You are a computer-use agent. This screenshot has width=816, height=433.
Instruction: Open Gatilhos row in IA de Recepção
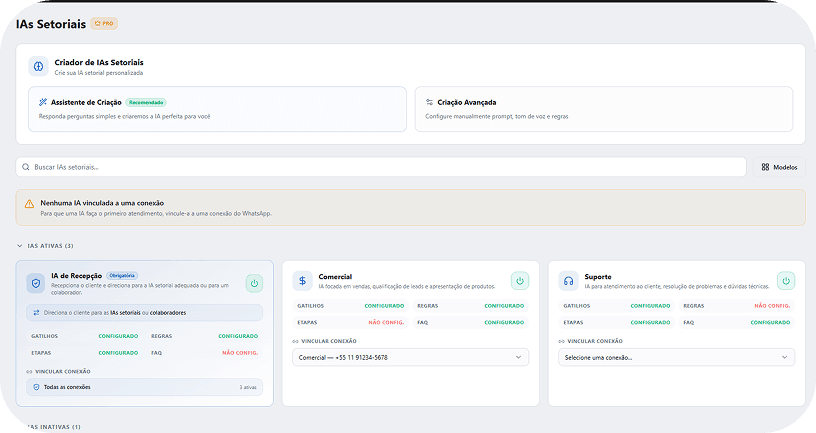click(x=84, y=336)
